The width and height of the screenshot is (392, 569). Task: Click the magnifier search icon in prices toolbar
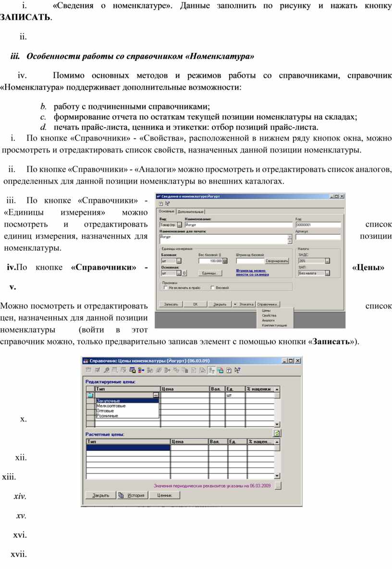(106, 370)
